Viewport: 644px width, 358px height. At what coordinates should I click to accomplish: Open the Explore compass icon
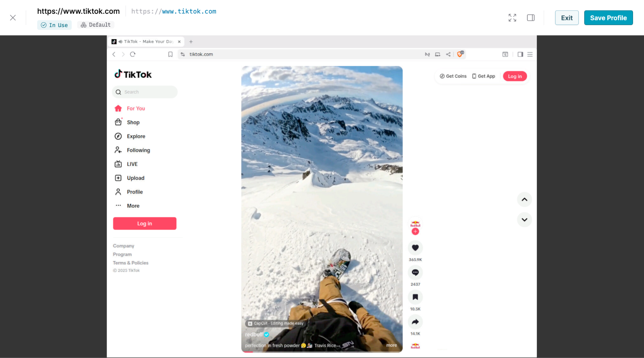click(118, 136)
